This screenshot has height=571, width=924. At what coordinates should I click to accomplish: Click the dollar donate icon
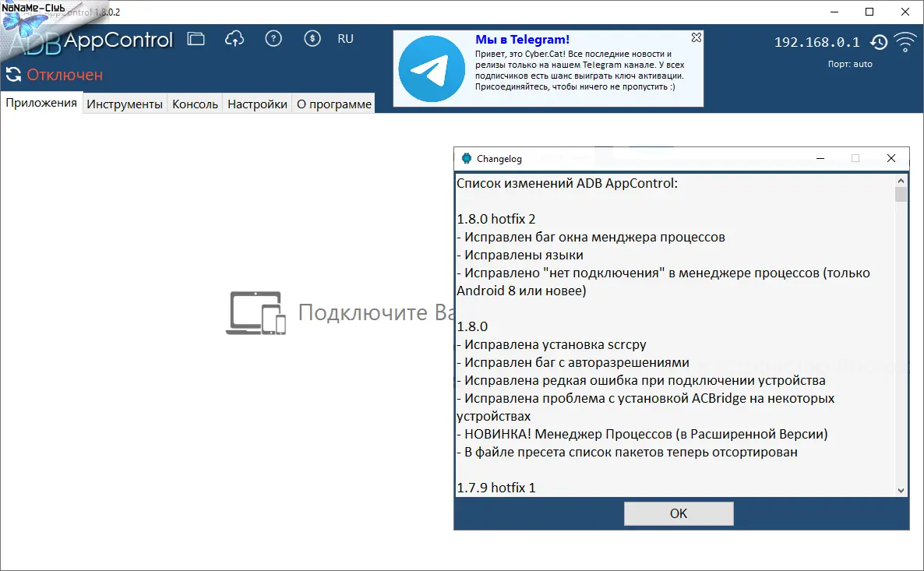pos(312,39)
